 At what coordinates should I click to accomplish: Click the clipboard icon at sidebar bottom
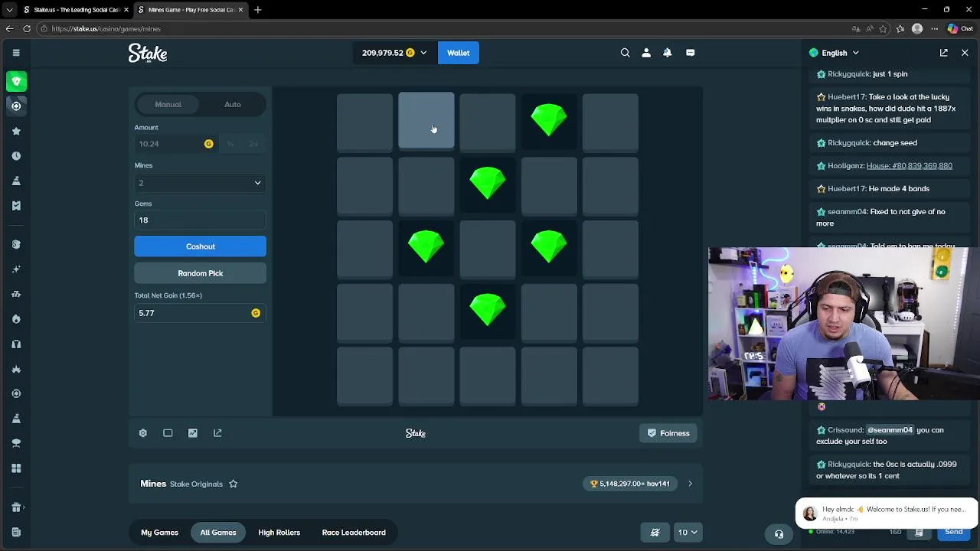[16, 532]
